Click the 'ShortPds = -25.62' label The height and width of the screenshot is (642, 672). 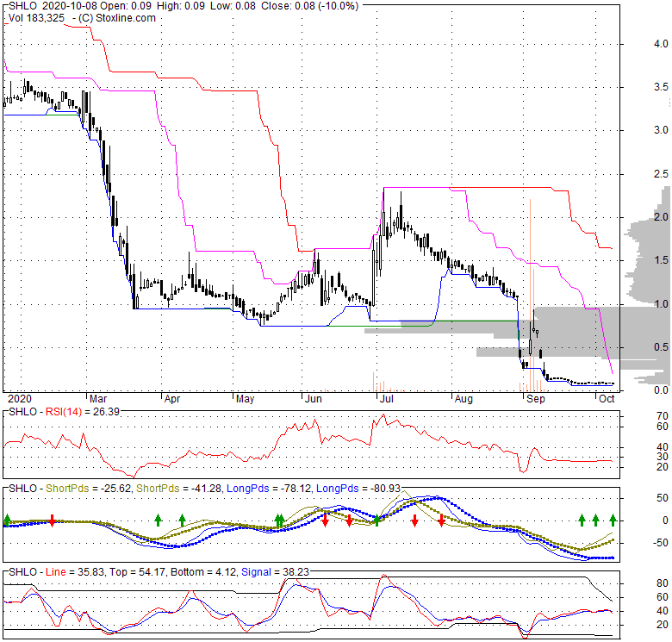(88, 489)
